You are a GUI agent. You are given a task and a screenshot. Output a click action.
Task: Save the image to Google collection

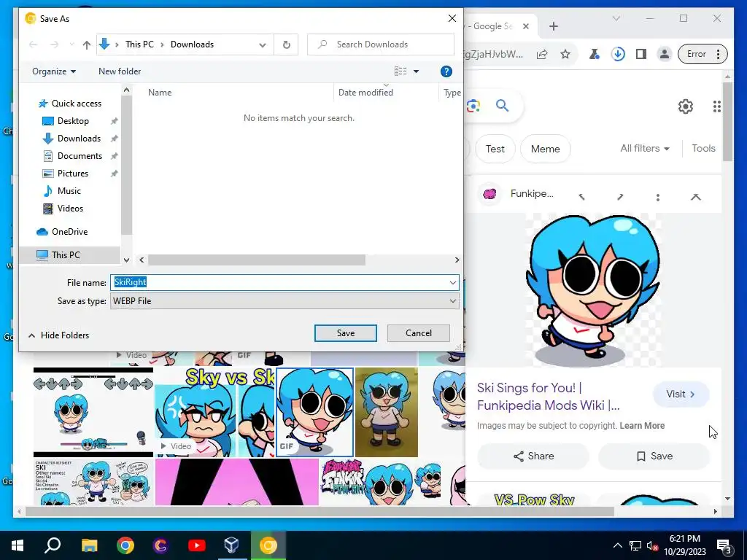[654, 456]
